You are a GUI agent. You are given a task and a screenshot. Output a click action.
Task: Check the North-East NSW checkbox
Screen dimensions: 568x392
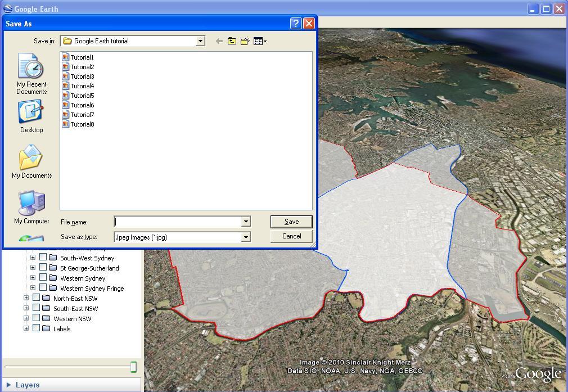[36, 298]
